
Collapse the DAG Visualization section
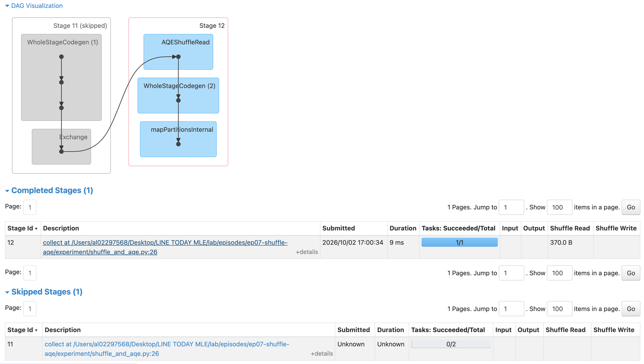[x=34, y=5]
